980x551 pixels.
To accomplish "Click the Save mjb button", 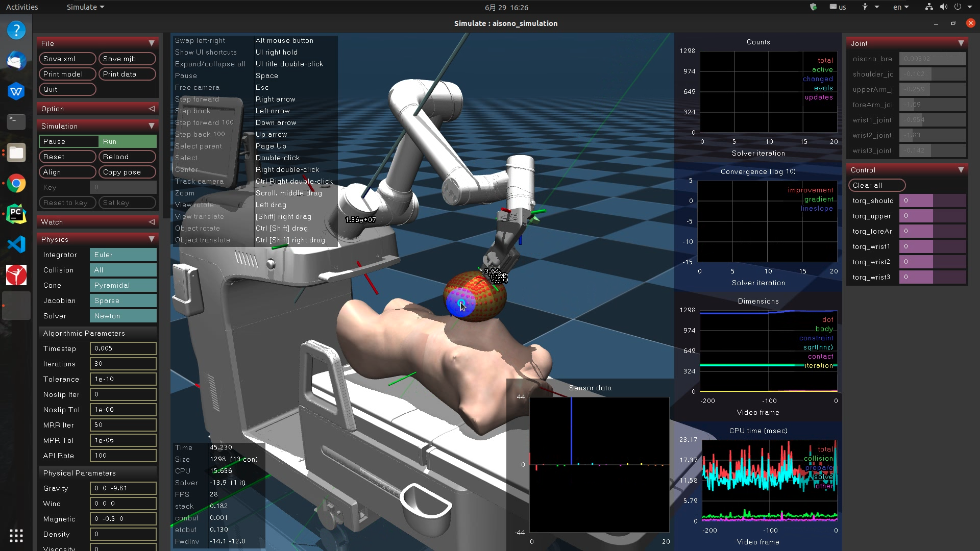I will [x=127, y=59].
